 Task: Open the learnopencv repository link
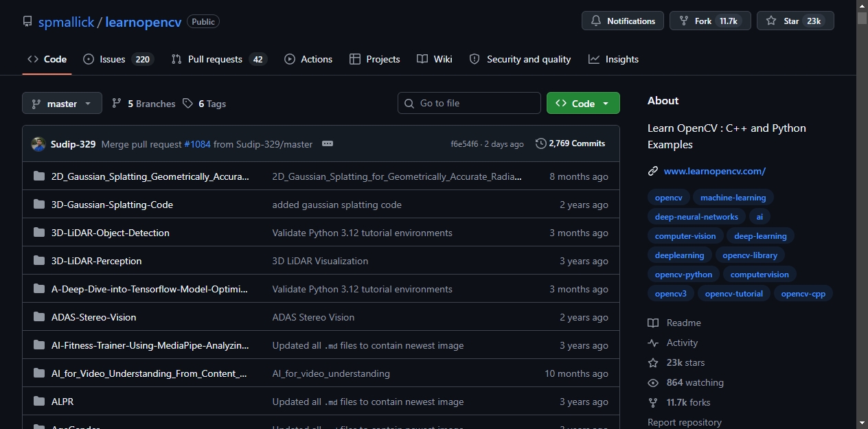click(144, 22)
